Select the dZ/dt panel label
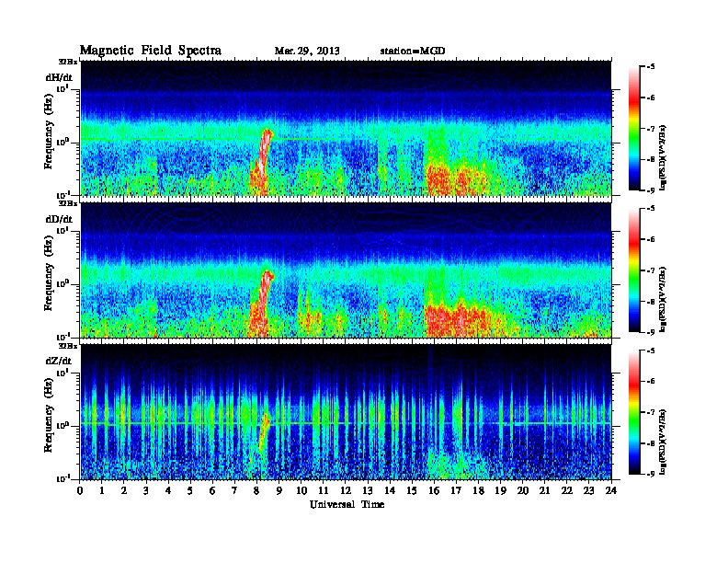This screenshot has width=728, height=563. [x=59, y=361]
